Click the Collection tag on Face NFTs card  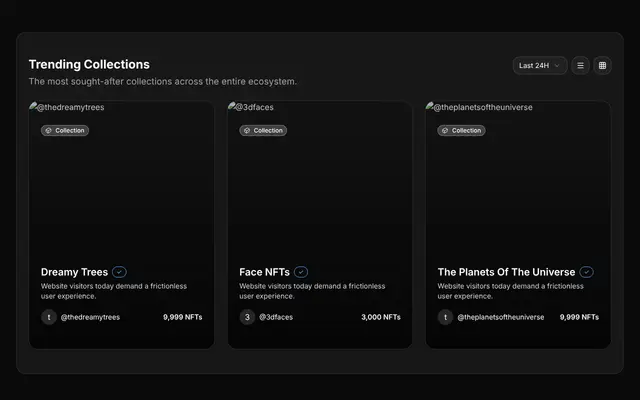click(x=263, y=131)
